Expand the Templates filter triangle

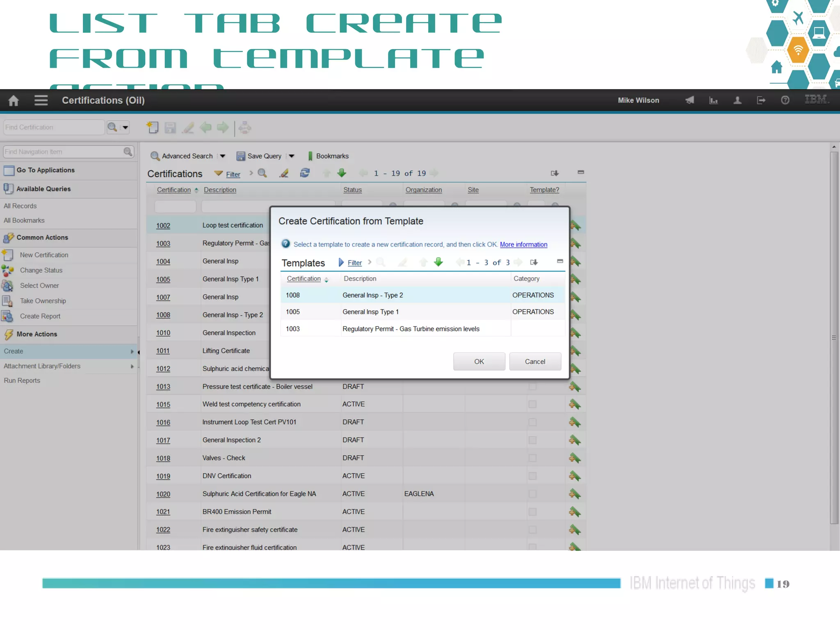pos(341,262)
